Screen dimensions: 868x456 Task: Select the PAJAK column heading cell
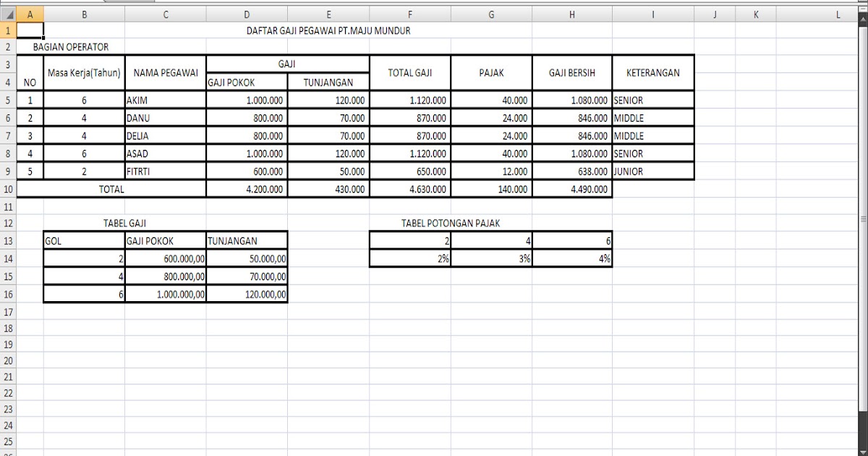490,72
